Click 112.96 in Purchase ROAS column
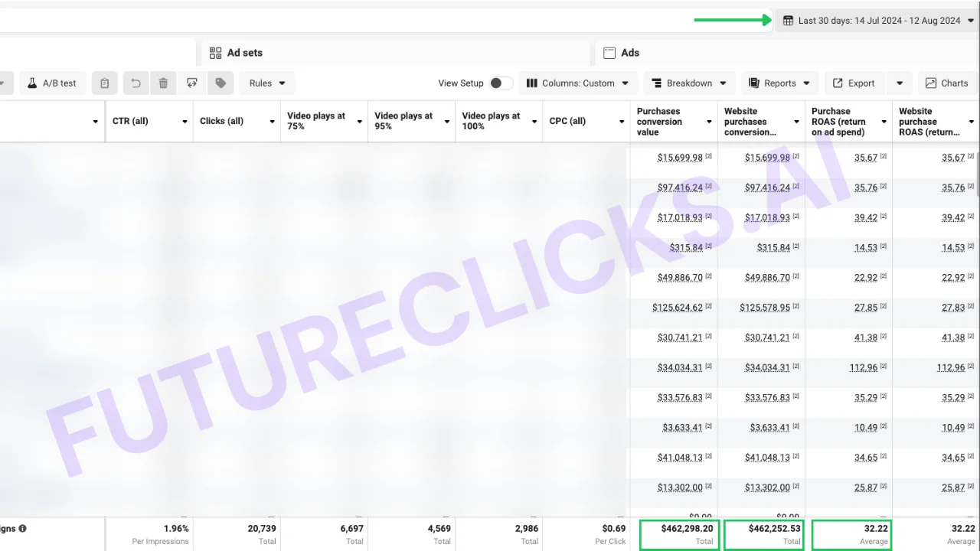Image resolution: width=980 pixels, height=551 pixels. [x=864, y=367]
